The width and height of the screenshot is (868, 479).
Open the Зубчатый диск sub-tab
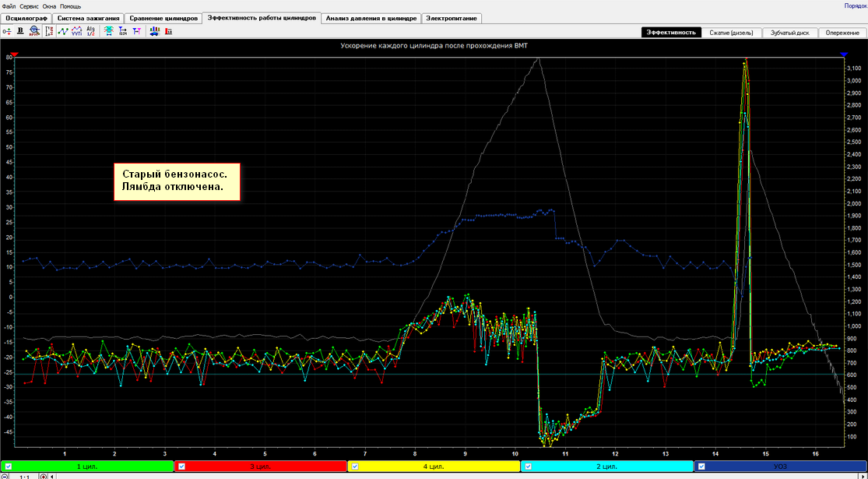(x=790, y=33)
